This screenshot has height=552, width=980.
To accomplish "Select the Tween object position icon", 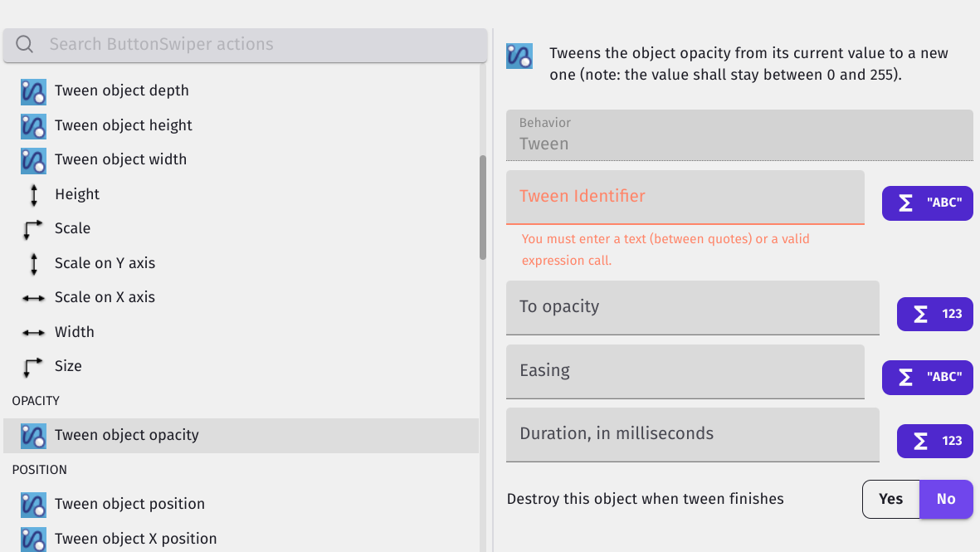I will [33, 504].
